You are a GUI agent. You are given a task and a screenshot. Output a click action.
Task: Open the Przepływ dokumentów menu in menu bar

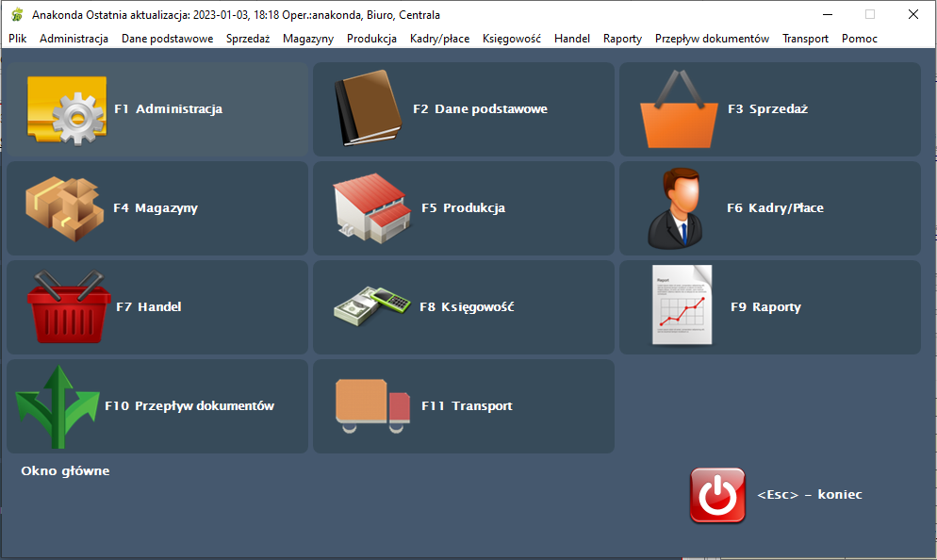pyautogui.click(x=713, y=39)
